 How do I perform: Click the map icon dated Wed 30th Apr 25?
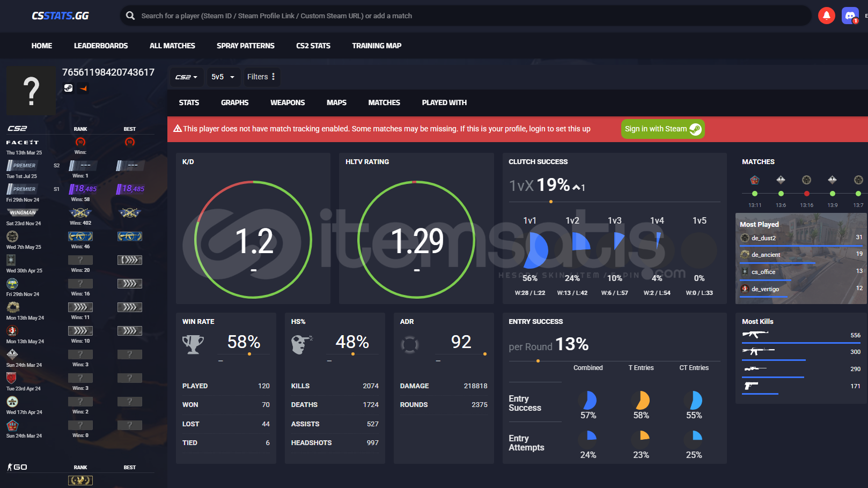11,260
